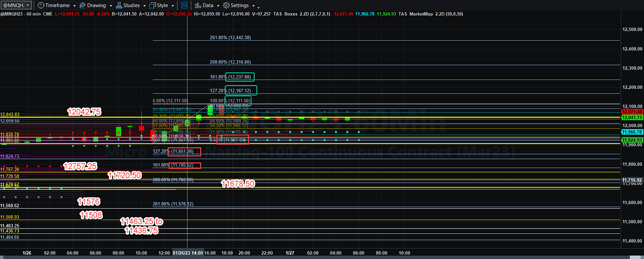
Task: Select the Drawing pencil icon
Action: click(x=82, y=5)
